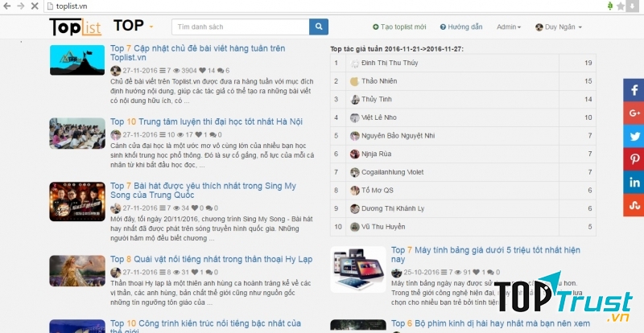Share via LinkedIn sidebar icon
644x333 pixels.
point(634,183)
